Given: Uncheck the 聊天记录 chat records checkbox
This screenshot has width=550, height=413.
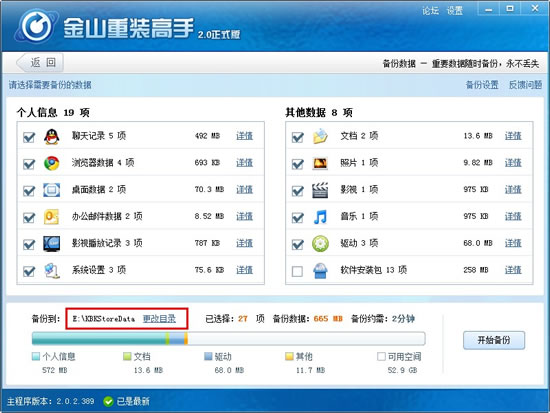Looking at the screenshot, I should (x=29, y=137).
